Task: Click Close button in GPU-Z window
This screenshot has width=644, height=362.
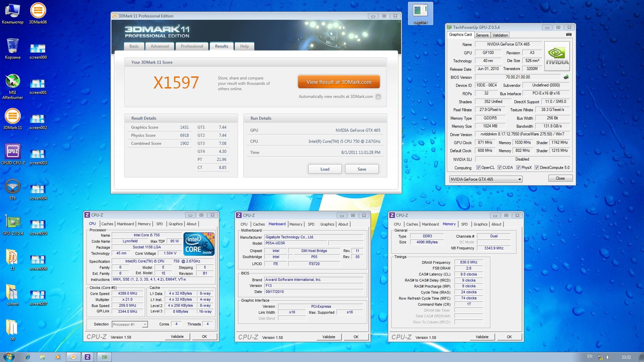Action: coord(560,178)
